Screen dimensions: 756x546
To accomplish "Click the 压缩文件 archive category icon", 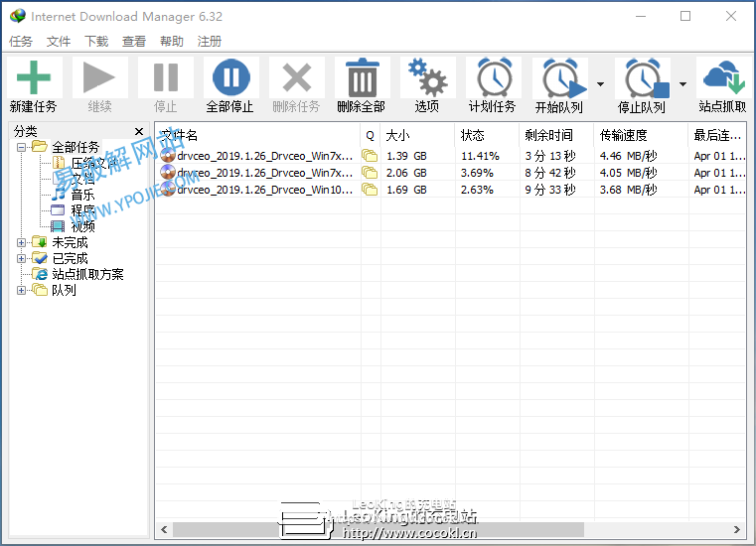I will click(59, 163).
